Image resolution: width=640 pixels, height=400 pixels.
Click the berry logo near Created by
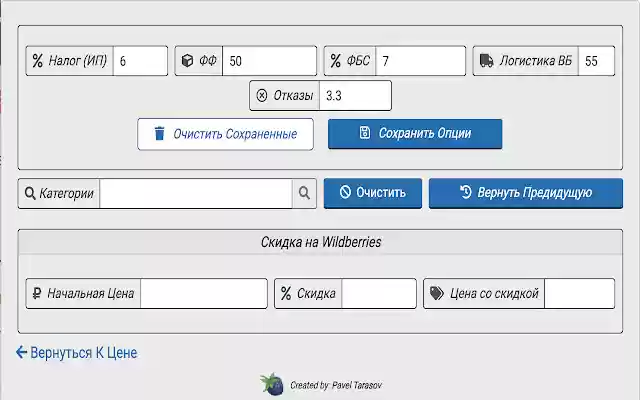tap(272, 384)
